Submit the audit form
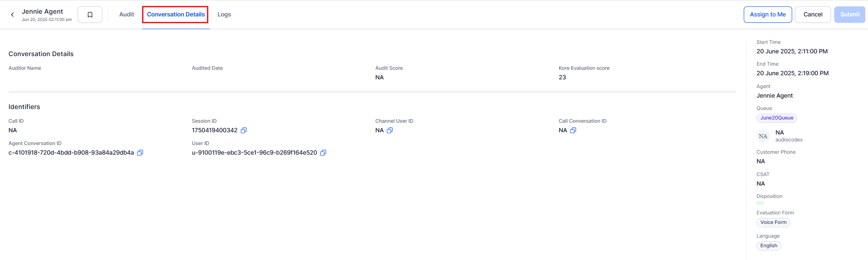 (x=850, y=15)
